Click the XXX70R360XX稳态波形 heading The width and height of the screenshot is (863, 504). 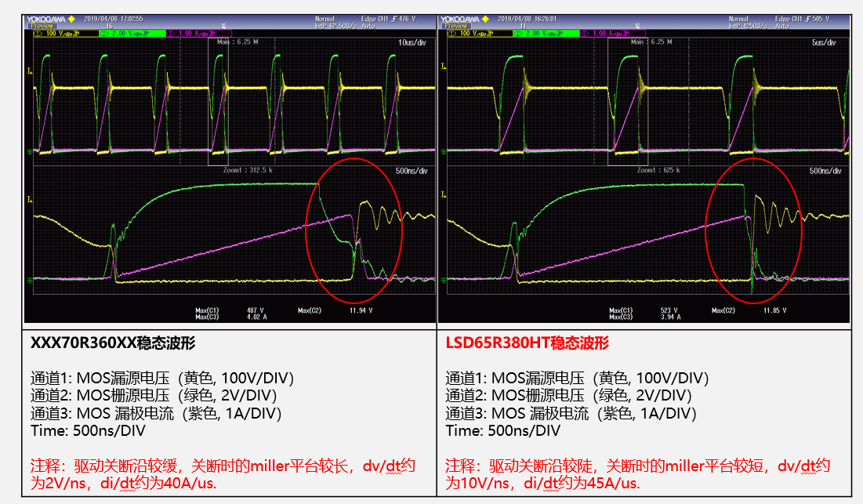pyautogui.click(x=113, y=343)
